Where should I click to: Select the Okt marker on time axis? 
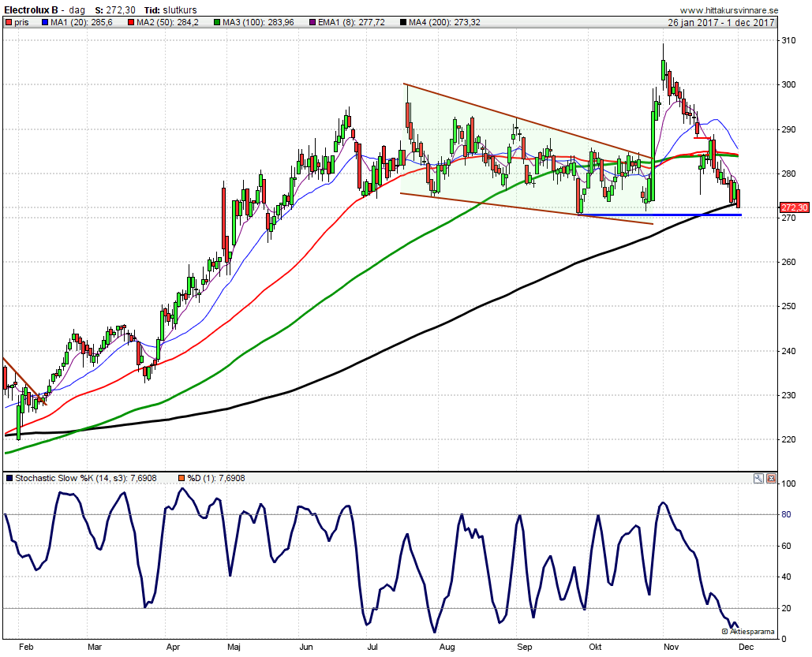(x=596, y=648)
